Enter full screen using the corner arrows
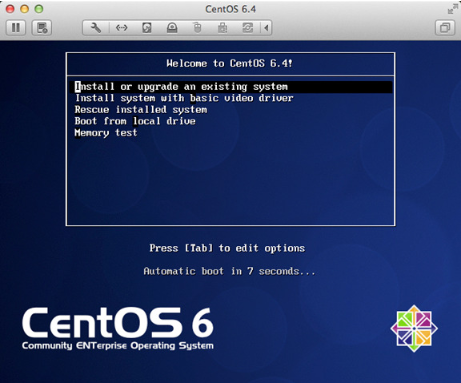Screen dimensions: 461x383 click(x=452, y=9)
